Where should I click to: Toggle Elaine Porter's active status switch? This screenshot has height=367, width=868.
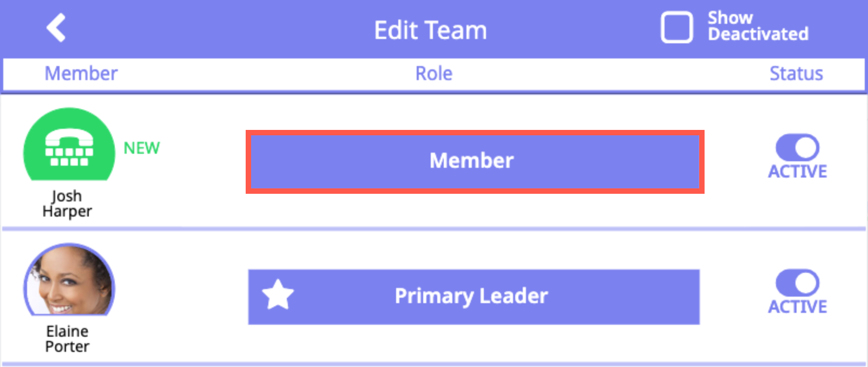[x=797, y=283]
